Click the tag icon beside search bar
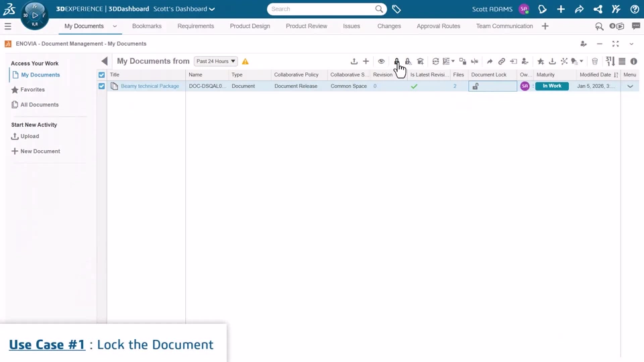Image resolution: width=644 pixels, height=362 pixels. (x=396, y=9)
